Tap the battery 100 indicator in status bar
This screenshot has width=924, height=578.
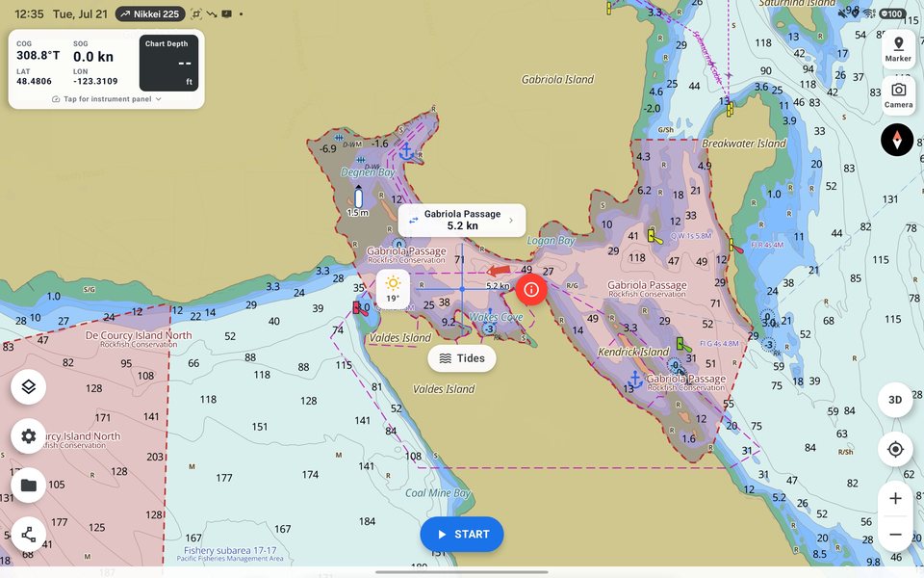[892, 13]
